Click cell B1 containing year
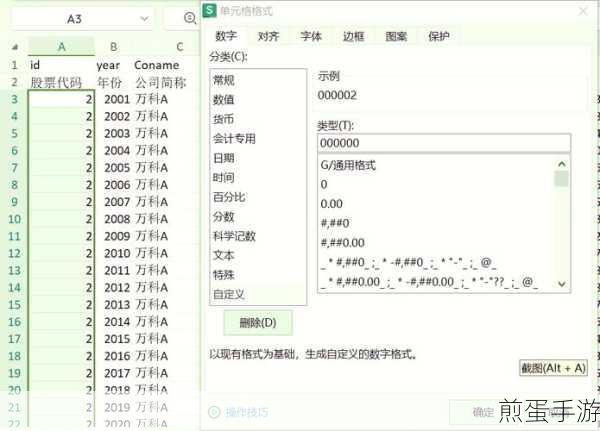The width and height of the screenshot is (600, 431). click(x=113, y=65)
